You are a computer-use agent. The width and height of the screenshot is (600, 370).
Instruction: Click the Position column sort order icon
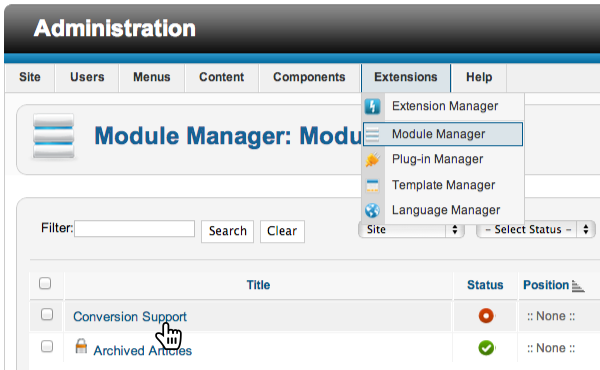click(578, 286)
